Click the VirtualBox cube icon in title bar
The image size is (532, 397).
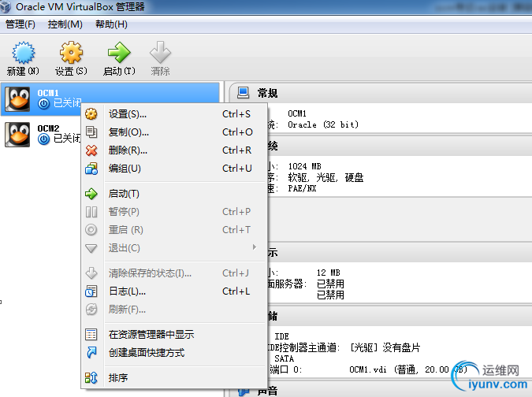[x=6, y=6]
